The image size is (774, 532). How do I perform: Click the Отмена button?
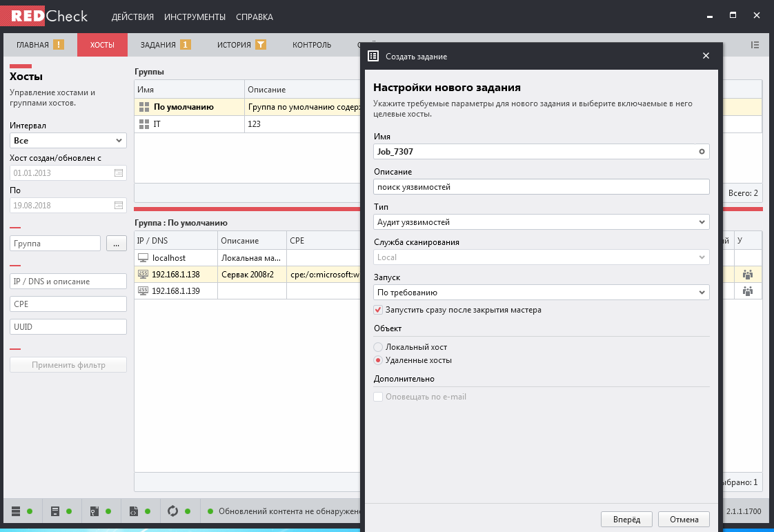tap(684, 519)
